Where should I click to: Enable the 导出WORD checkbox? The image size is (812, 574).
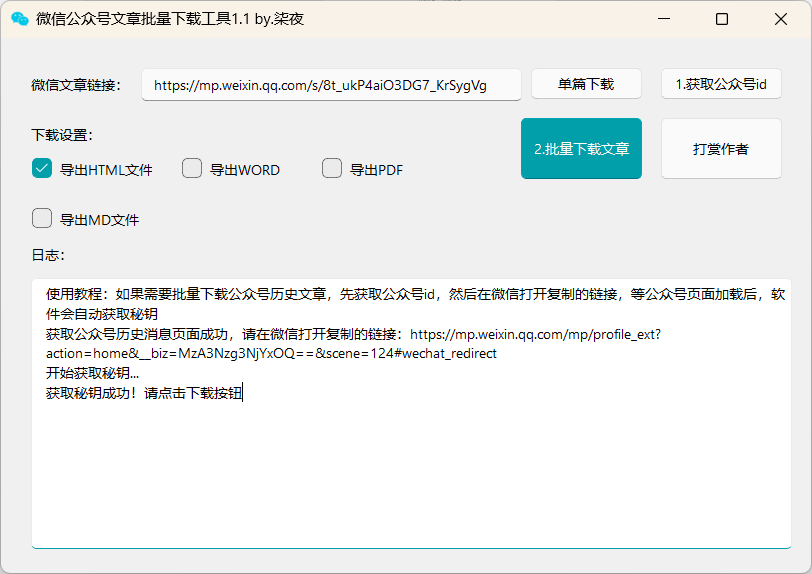point(192,168)
